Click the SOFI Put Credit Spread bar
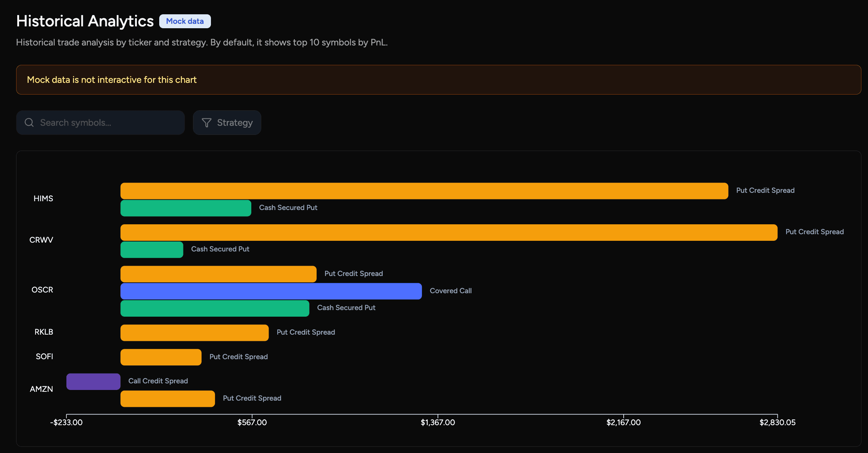 (x=161, y=357)
